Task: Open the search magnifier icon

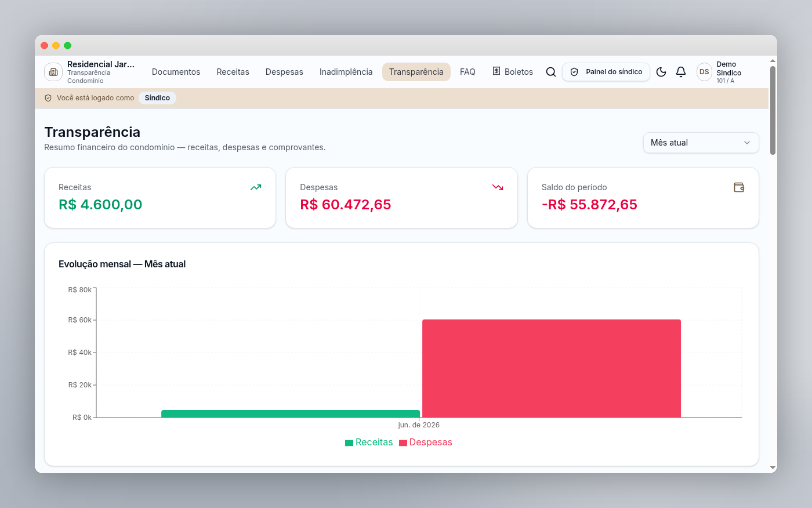Action: click(551, 72)
